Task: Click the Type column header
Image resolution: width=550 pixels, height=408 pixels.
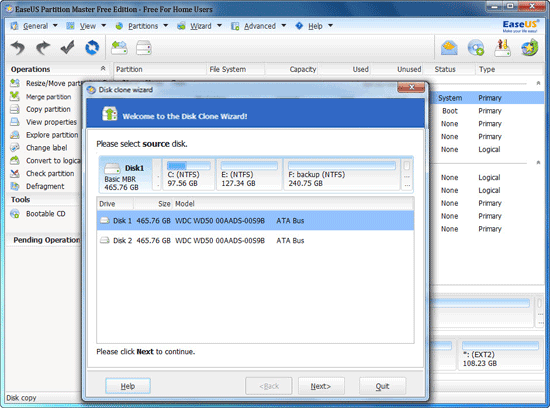Action: pyautogui.click(x=510, y=69)
